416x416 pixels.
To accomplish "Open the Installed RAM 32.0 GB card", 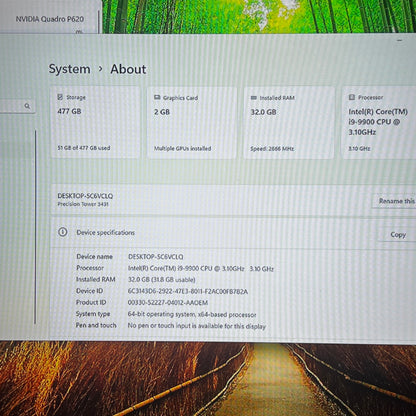I will click(289, 123).
